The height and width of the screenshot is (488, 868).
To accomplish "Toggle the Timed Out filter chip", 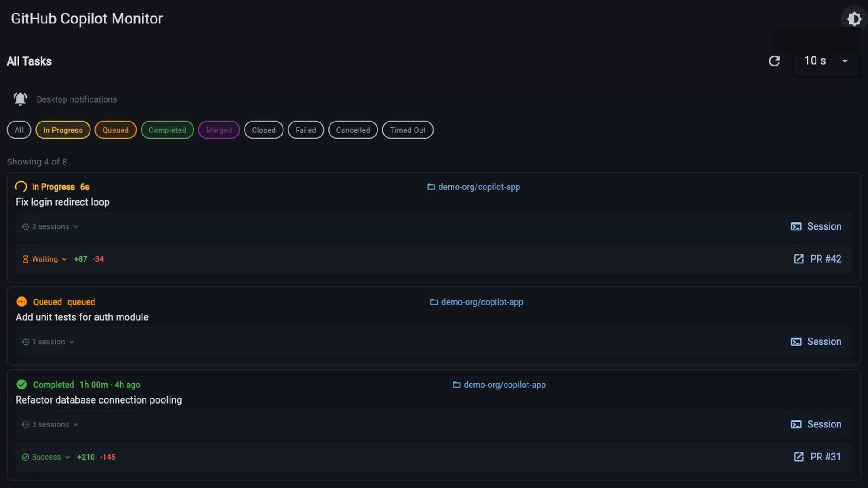I will pos(407,130).
